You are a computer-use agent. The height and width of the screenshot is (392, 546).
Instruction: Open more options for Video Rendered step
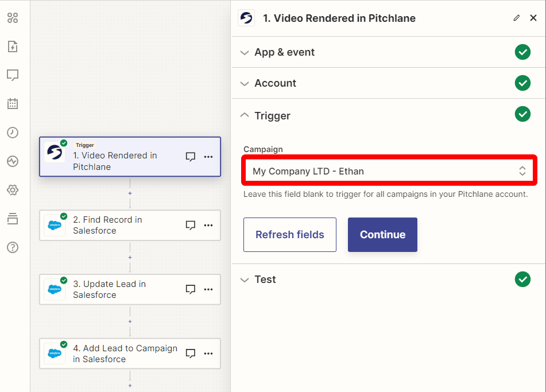208,157
